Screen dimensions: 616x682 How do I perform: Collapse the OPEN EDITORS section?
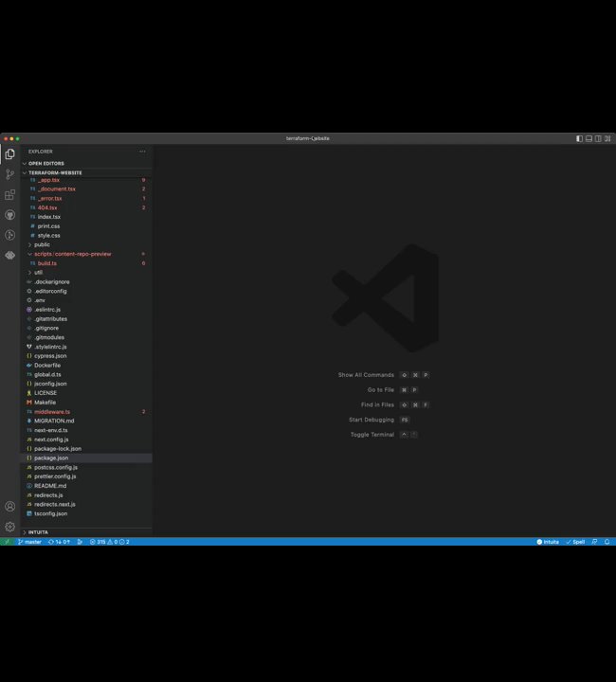click(x=86, y=163)
